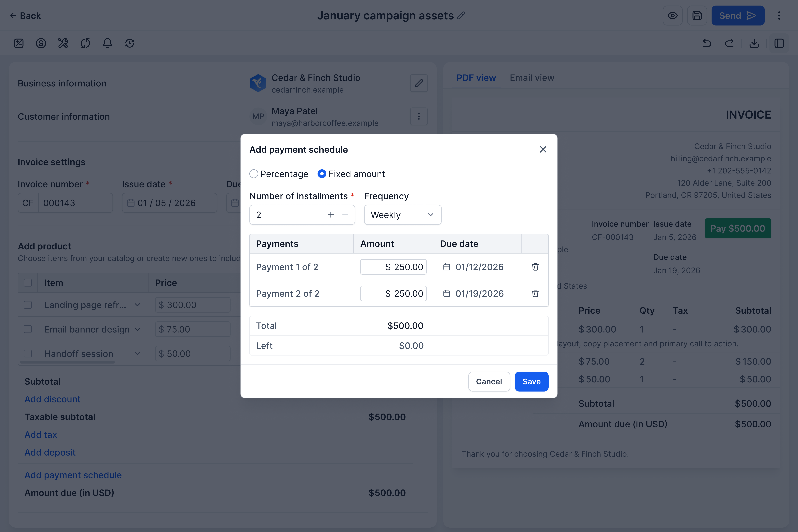The width and height of the screenshot is (798, 532).
Task: Click the design tools (ruler and pencil) icon
Action: point(63,43)
